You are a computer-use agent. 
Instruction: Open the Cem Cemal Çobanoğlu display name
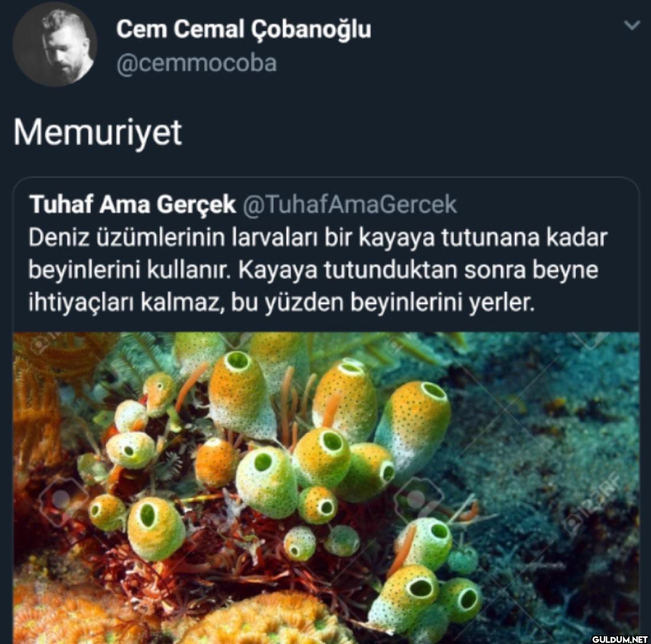(x=244, y=30)
